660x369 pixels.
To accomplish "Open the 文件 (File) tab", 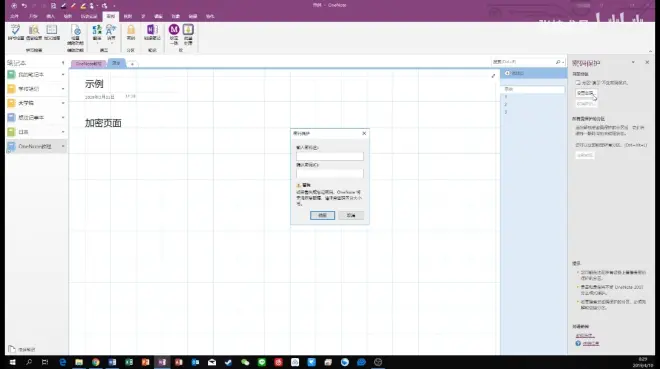I will tap(14, 16).
